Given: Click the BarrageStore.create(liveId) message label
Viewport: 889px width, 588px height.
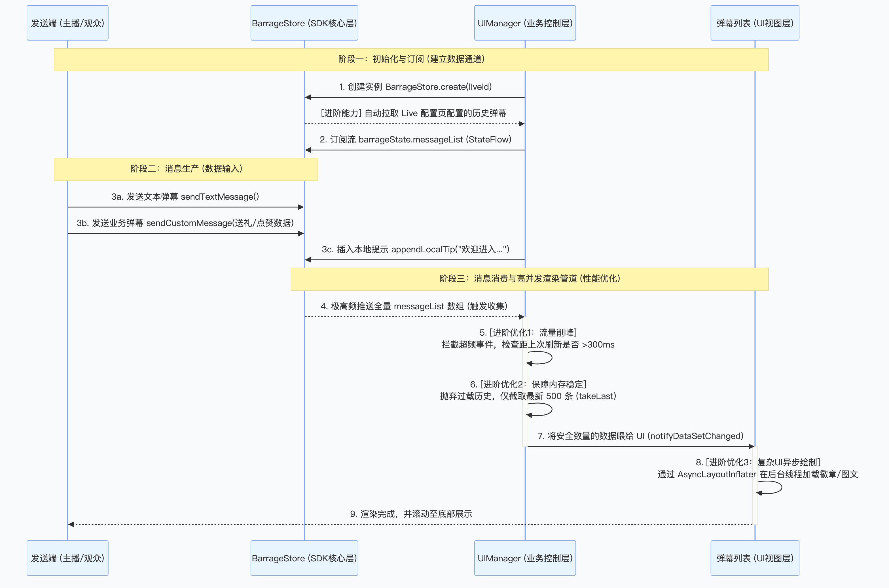Looking at the screenshot, I should [x=415, y=87].
